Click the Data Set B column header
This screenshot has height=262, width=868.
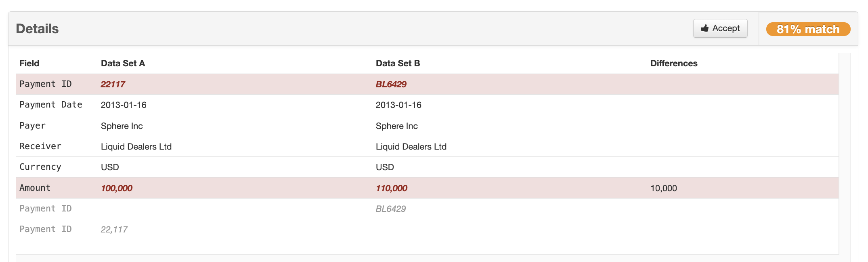point(398,63)
